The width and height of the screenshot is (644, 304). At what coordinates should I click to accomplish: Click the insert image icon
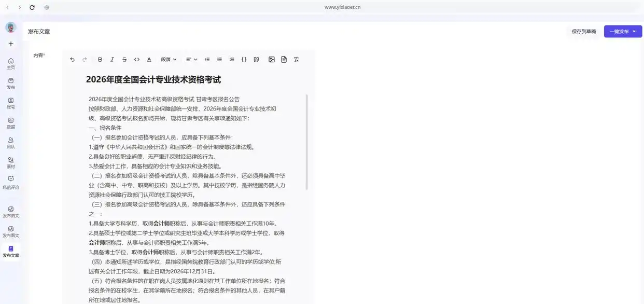pos(271,60)
